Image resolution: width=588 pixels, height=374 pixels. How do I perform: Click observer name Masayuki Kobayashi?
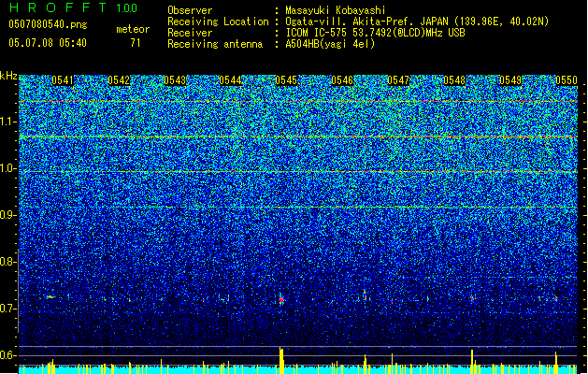(336, 10)
